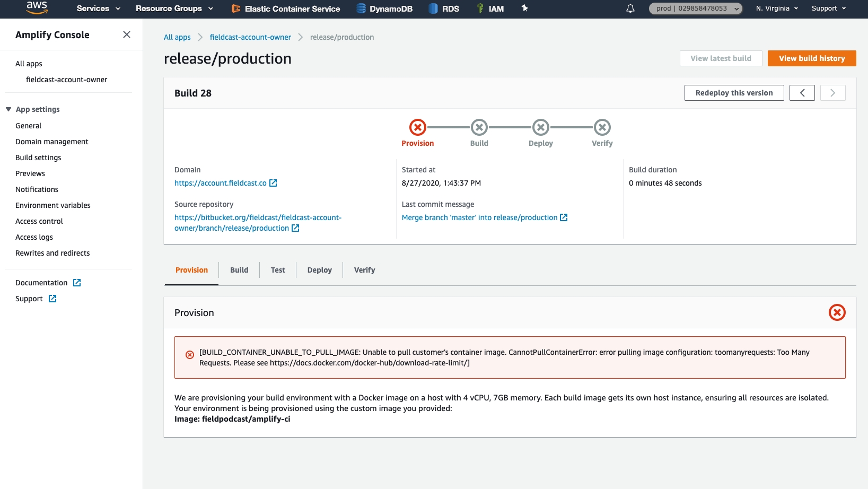
Task: Open the bitbucket source repository link
Action: pyautogui.click(x=258, y=223)
